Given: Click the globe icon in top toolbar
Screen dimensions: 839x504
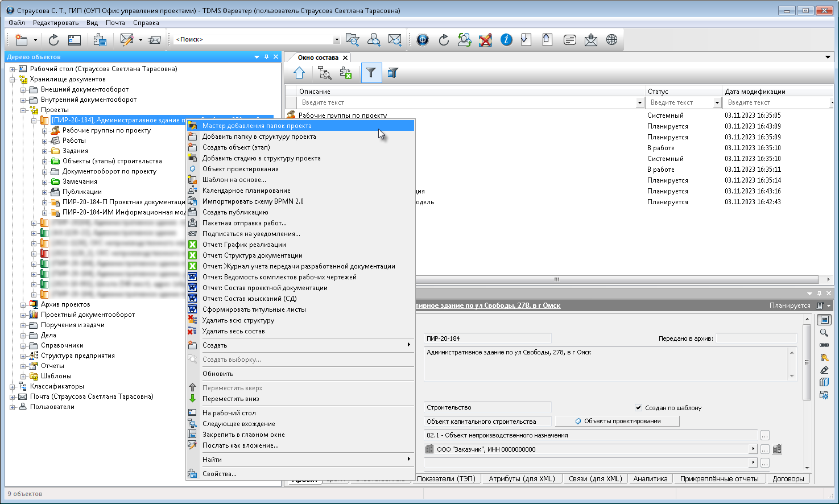Looking at the screenshot, I should [x=611, y=40].
